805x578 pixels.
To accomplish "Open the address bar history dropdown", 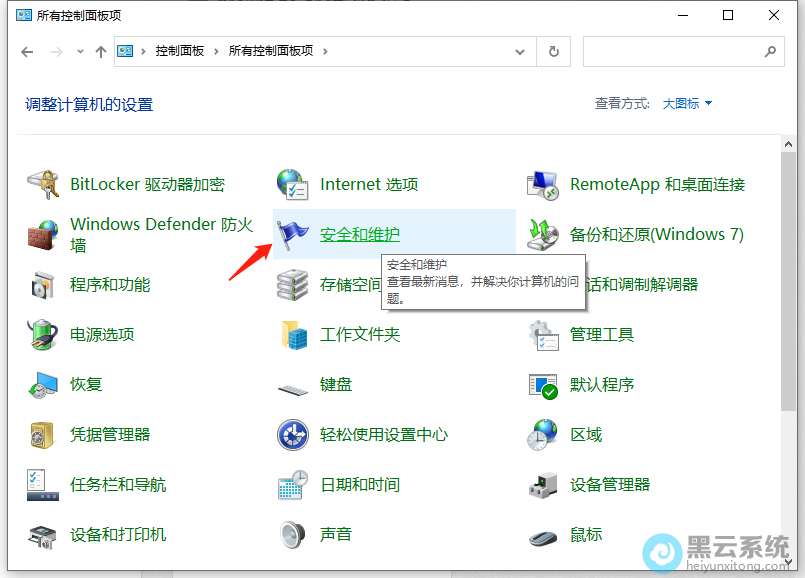I will pos(519,51).
